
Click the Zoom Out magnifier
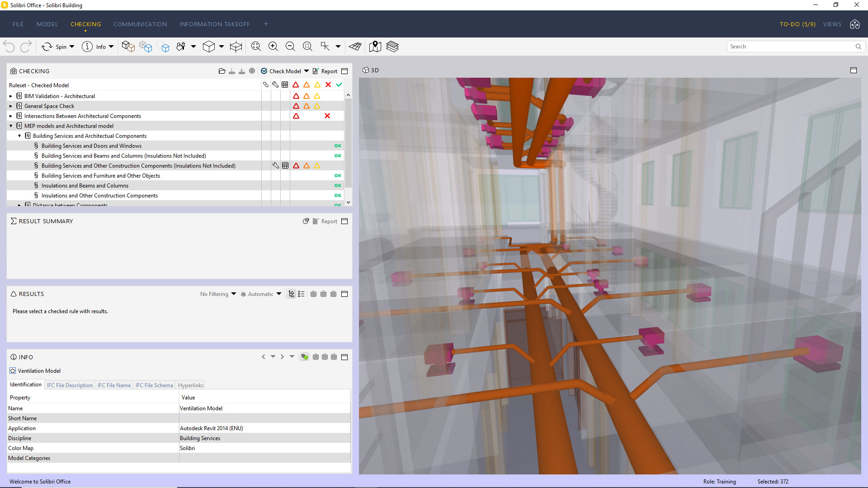click(x=290, y=47)
